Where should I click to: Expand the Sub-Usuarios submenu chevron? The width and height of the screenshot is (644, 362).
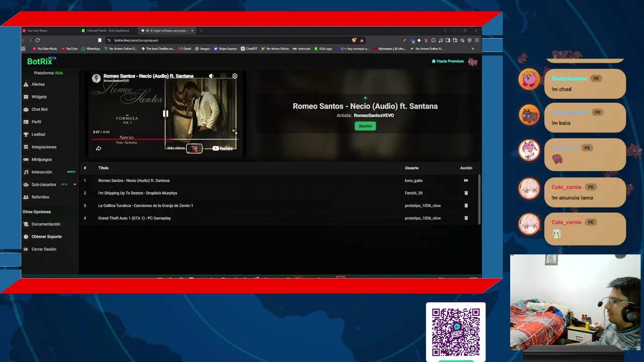pos(74,185)
